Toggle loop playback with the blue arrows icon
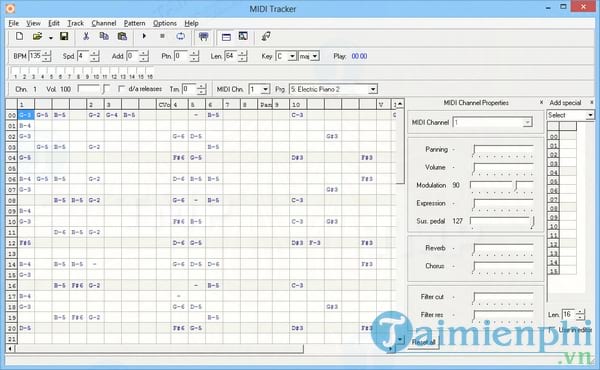This screenshot has width=600, height=370. point(180,36)
